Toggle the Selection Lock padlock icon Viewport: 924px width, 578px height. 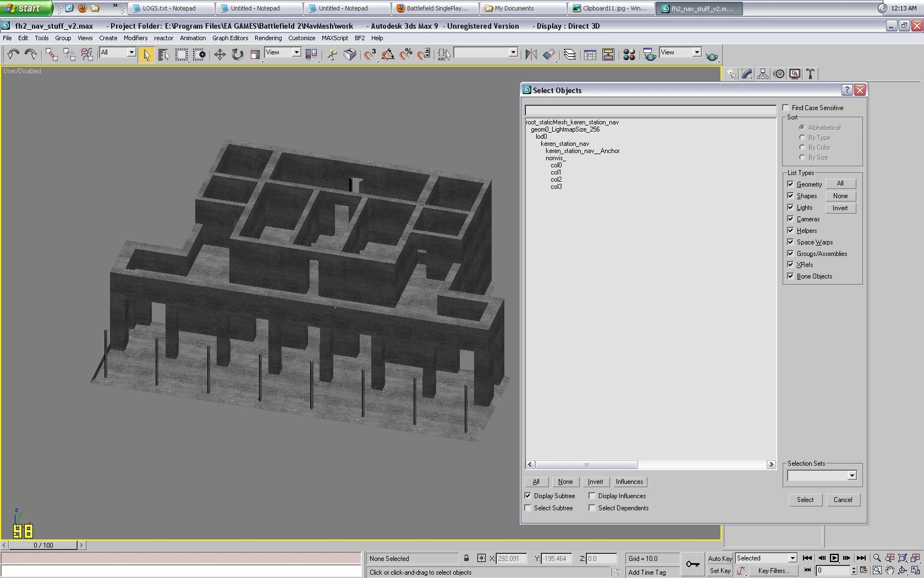(x=466, y=558)
